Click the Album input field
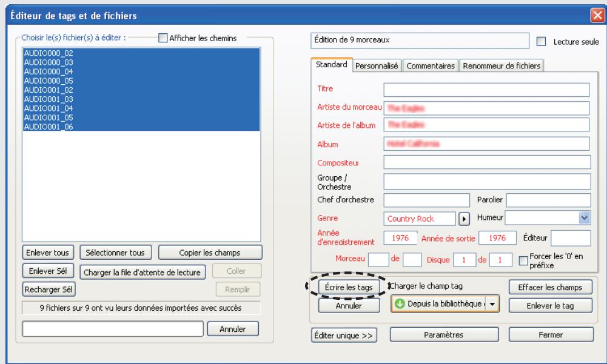The width and height of the screenshot is (607, 364). [x=486, y=144]
